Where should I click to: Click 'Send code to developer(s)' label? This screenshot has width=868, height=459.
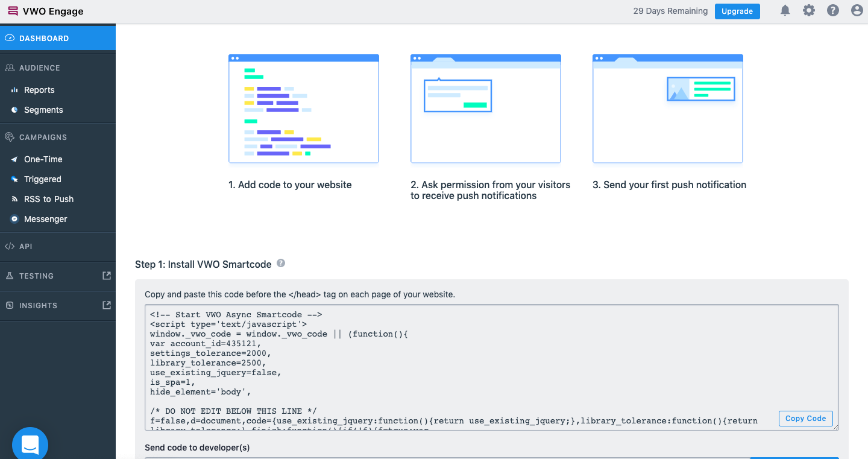(x=197, y=448)
